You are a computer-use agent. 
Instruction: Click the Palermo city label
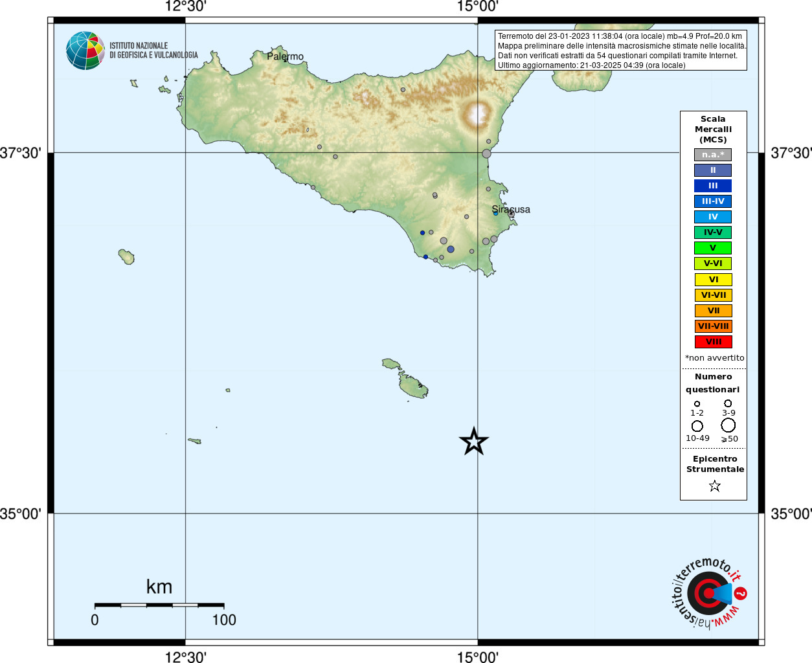click(x=286, y=56)
